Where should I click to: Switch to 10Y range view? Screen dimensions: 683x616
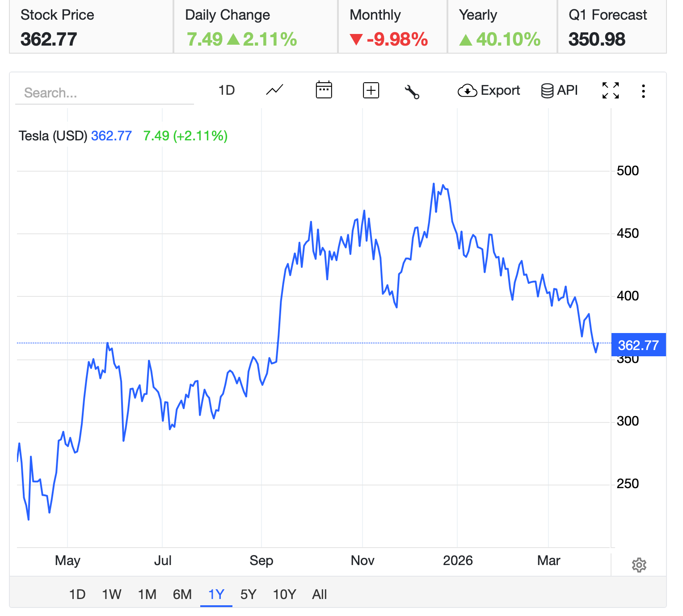pyautogui.click(x=284, y=595)
